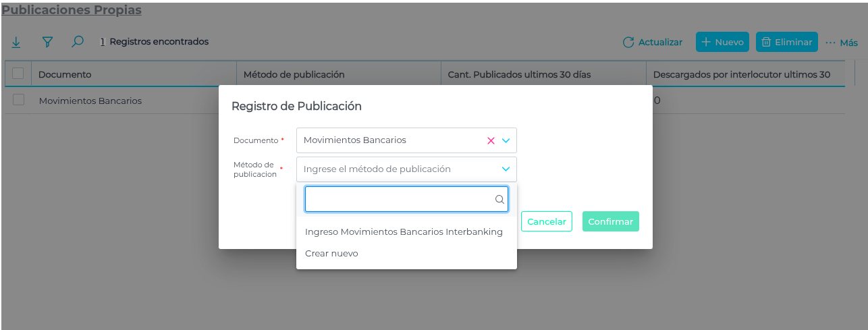Click the magnifier icon in dropdown search
Viewport: 868px width, 330px height.
coord(499,199)
